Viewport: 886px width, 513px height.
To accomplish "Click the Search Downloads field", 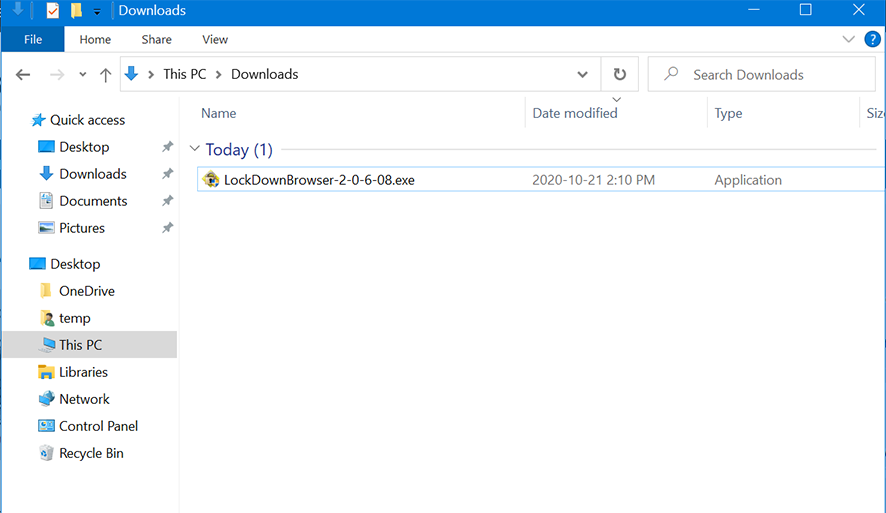I will click(x=762, y=74).
